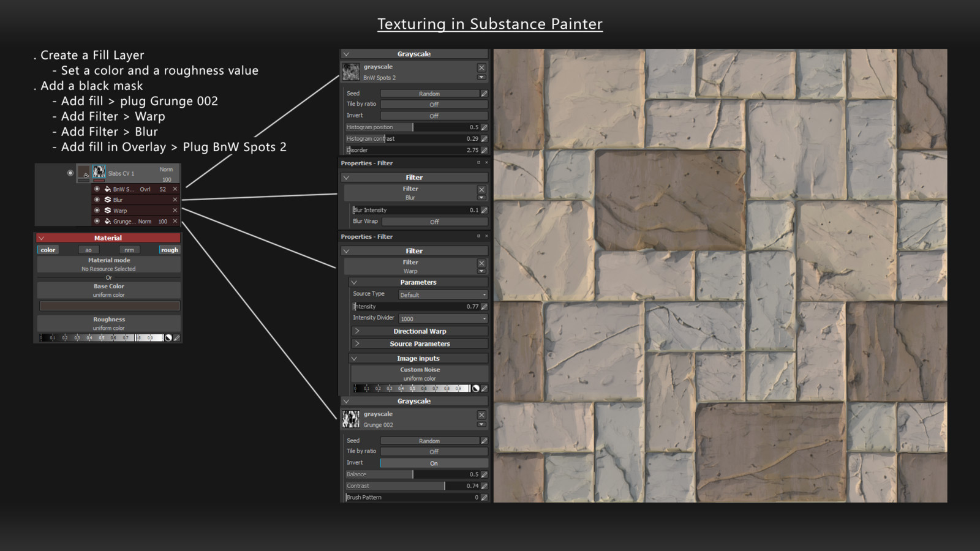Open the Blur filter effect row
This screenshot has width=980, height=551.
point(136,200)
